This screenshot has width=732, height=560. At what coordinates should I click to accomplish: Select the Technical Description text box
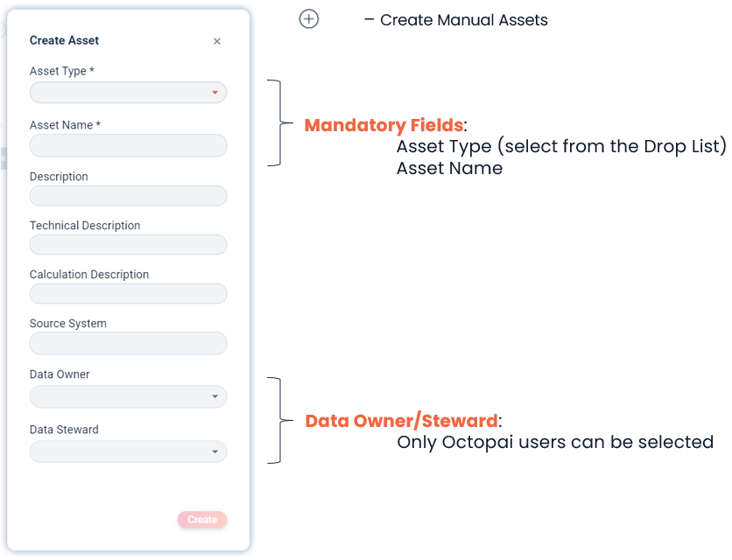click(128, 245)
